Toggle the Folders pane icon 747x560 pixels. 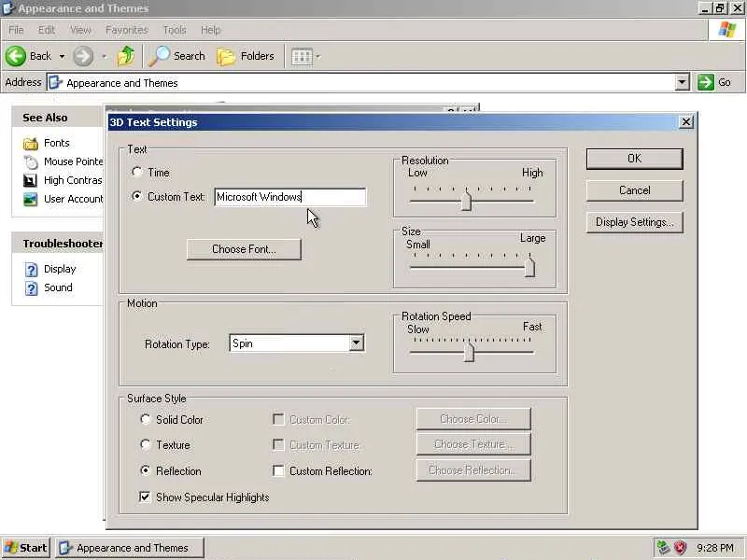point(226,57)
